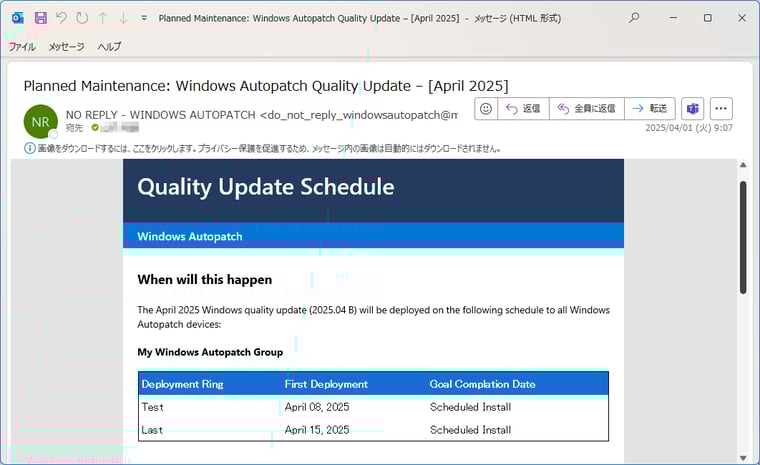Screen dimensions: 760x465
Task: Click the 'Goal Completion Date' column header
Action: [482, 384]
